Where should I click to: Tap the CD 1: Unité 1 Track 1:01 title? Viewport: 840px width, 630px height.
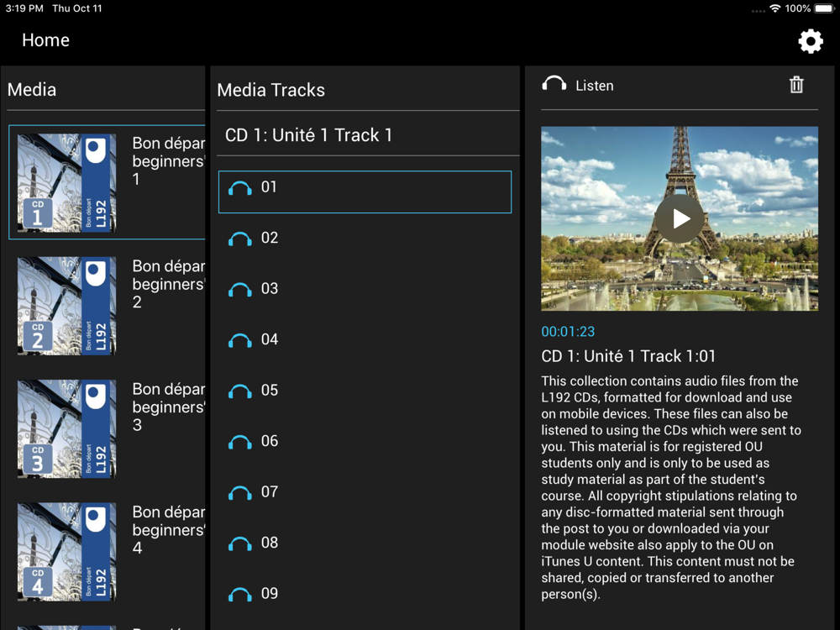click(628, 356)
